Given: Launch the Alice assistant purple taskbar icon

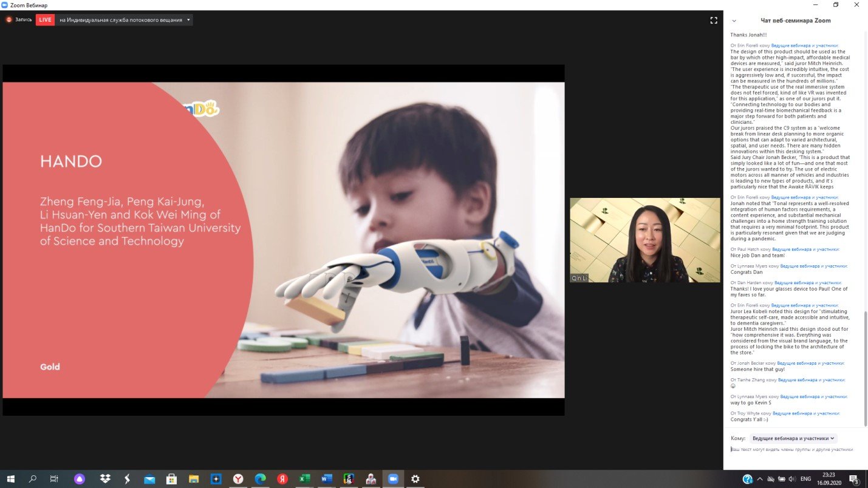Looking at the screenshot, I should tap(80, 479).
